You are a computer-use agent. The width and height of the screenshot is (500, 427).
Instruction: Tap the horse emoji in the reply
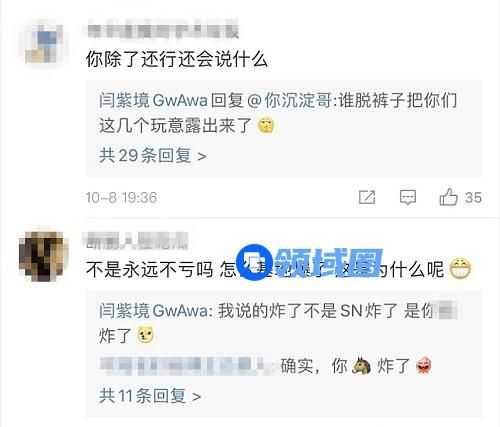tap(361, 366)
